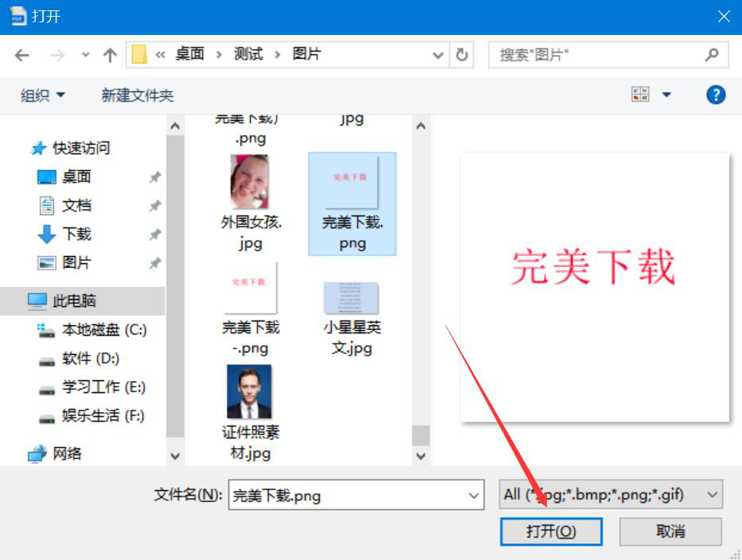The width and height of the screenshot is (742, 560).
Task: Select the 外国女孩.jpg thumbnail
Action: (250, 182)
